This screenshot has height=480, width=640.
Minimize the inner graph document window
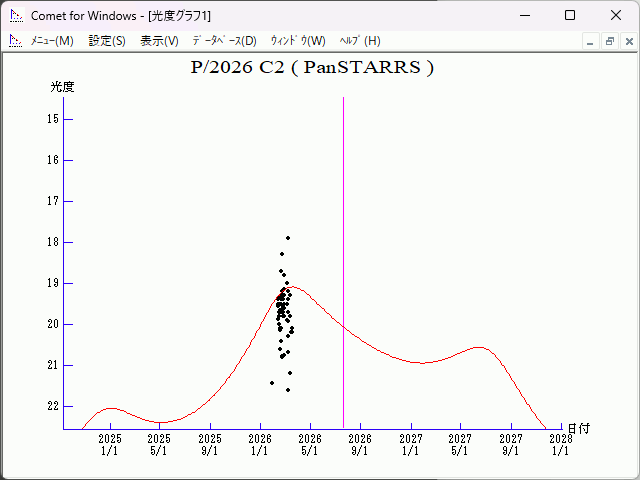(x=591, y=41)
